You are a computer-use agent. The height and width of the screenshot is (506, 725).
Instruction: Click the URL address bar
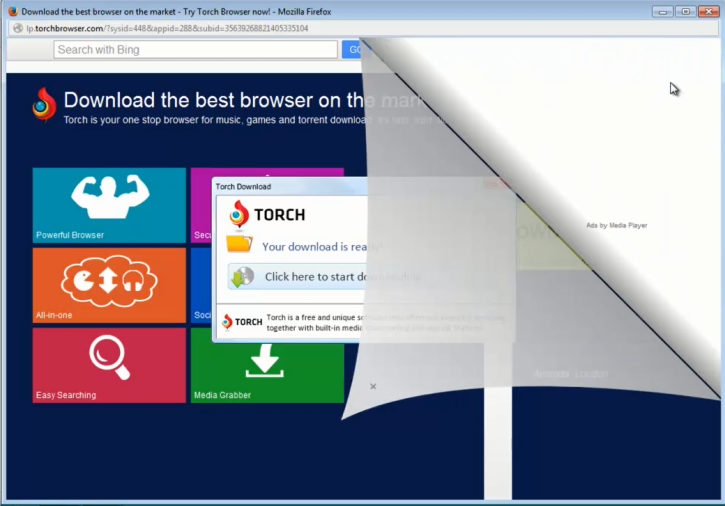[365, 28]
